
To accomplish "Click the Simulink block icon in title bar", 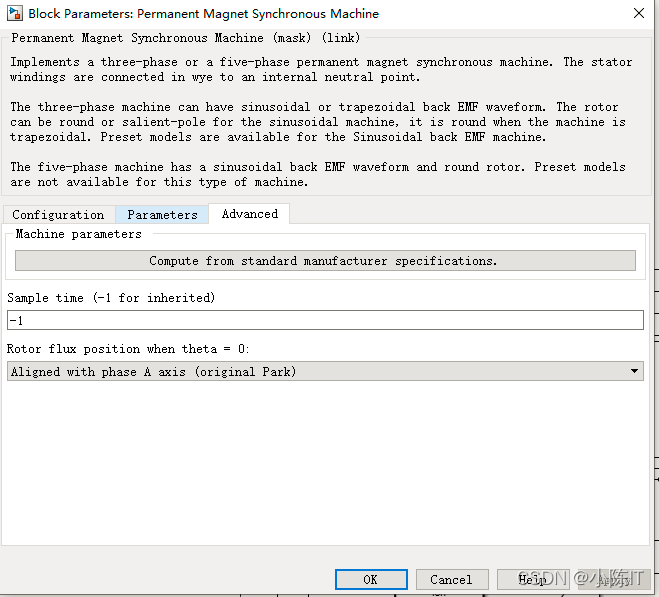I will pos(15,13).
